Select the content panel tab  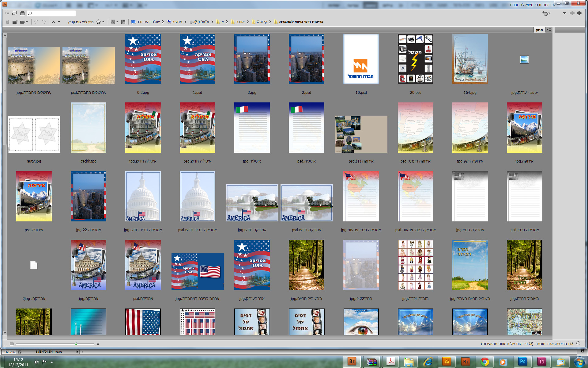(539, 30)
